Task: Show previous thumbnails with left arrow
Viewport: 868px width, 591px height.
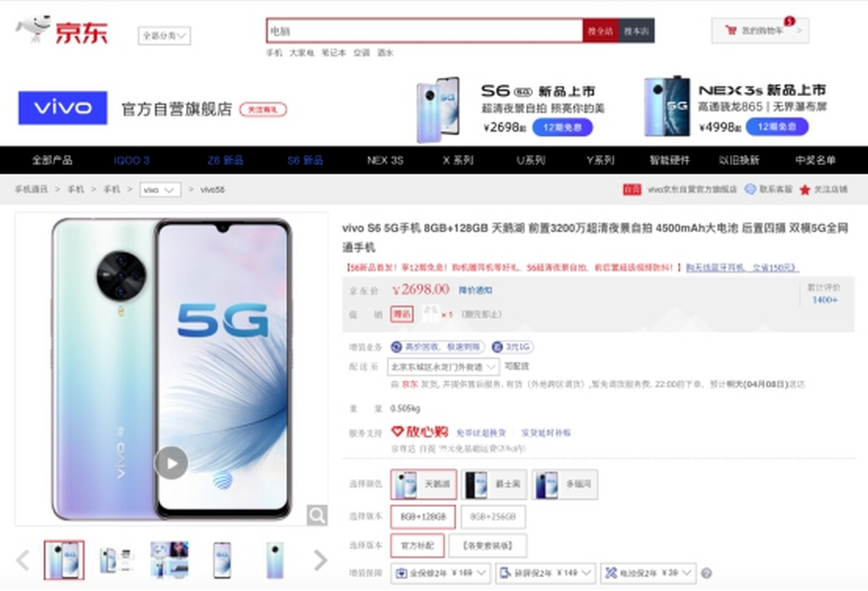Action: tap(23, 559)
